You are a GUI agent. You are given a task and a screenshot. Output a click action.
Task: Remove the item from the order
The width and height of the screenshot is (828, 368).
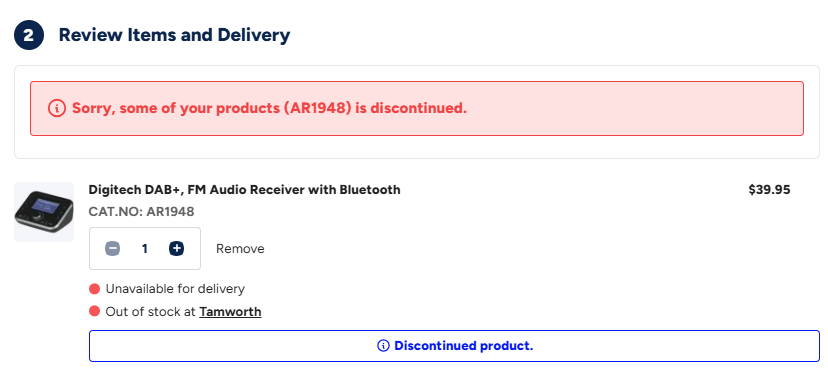(240, 249)
